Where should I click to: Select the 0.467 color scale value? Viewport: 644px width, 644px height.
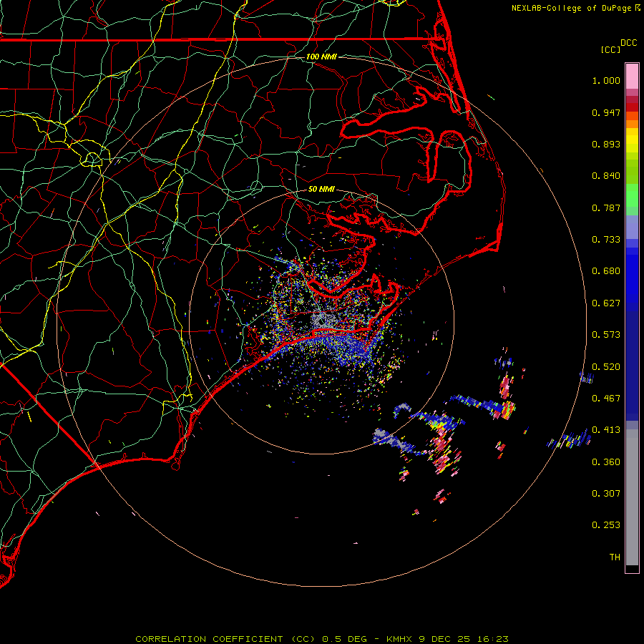[606, 399]
